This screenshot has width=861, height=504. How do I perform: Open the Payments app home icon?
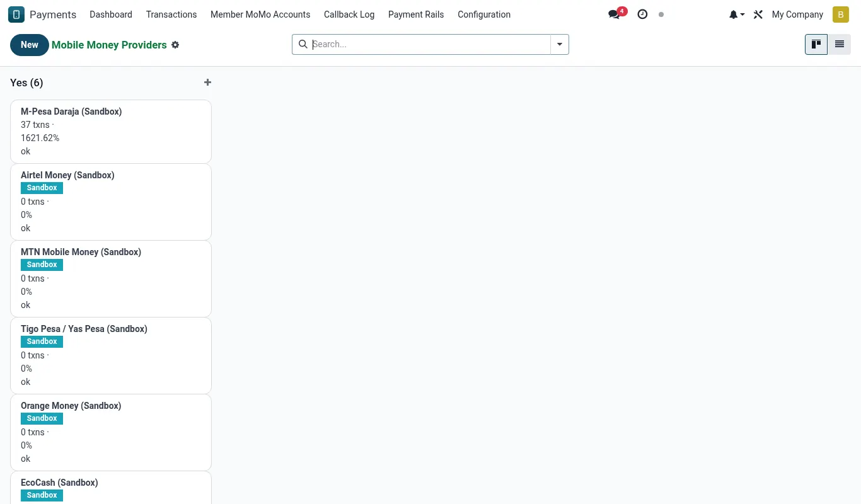click(16, 14)
